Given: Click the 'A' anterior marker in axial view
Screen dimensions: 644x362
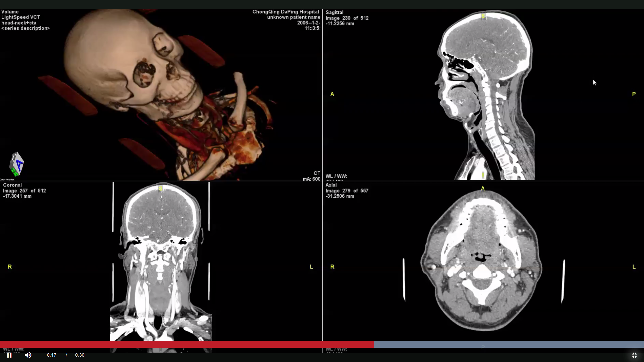Looking at the screenshot, I should point(483,189).
